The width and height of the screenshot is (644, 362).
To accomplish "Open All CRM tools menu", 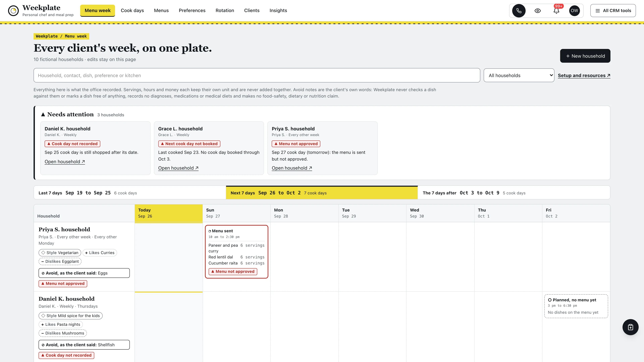I will tap(613, 11).
